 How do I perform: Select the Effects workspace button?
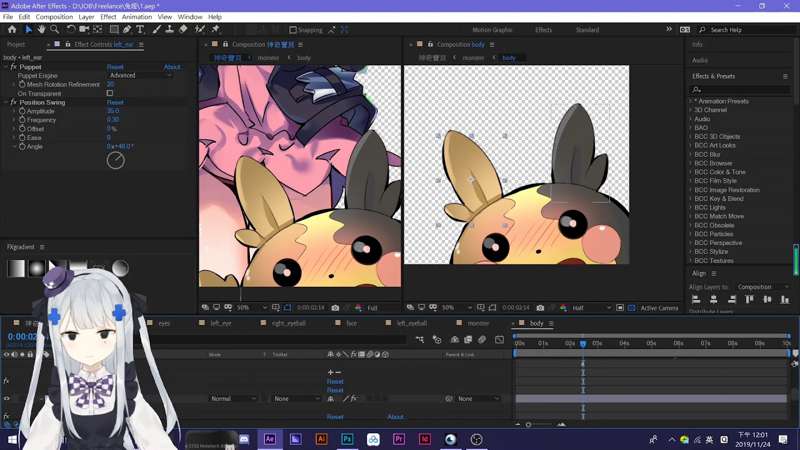coord(543,30)
